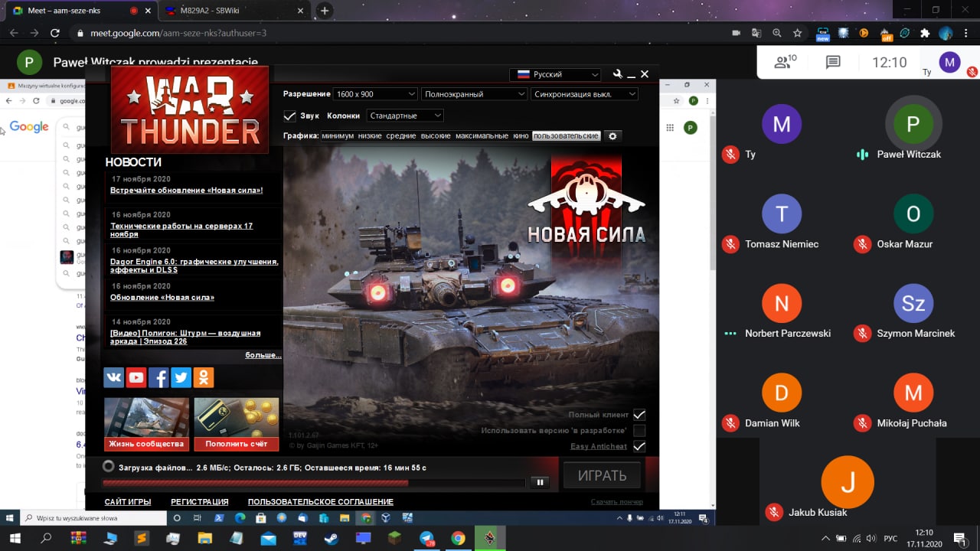Toggle the Звук sound checkbox
980x551 pixels.
coord(289,116)
